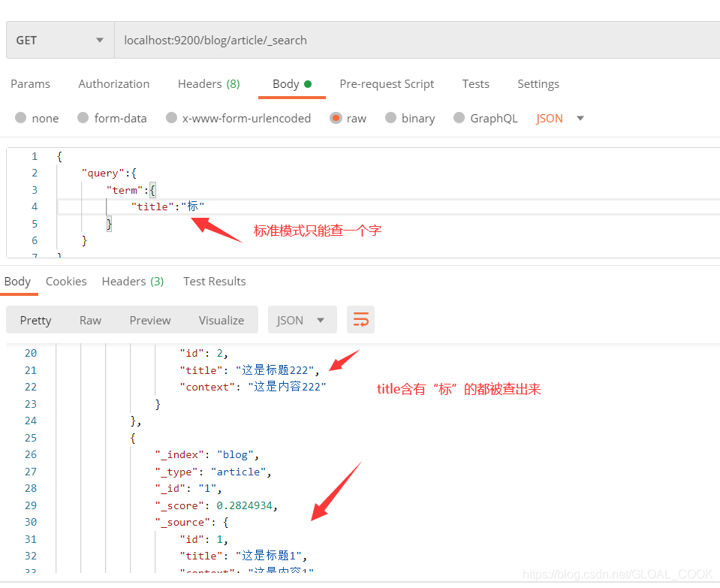Open the Authorization tab

[114, 84]
